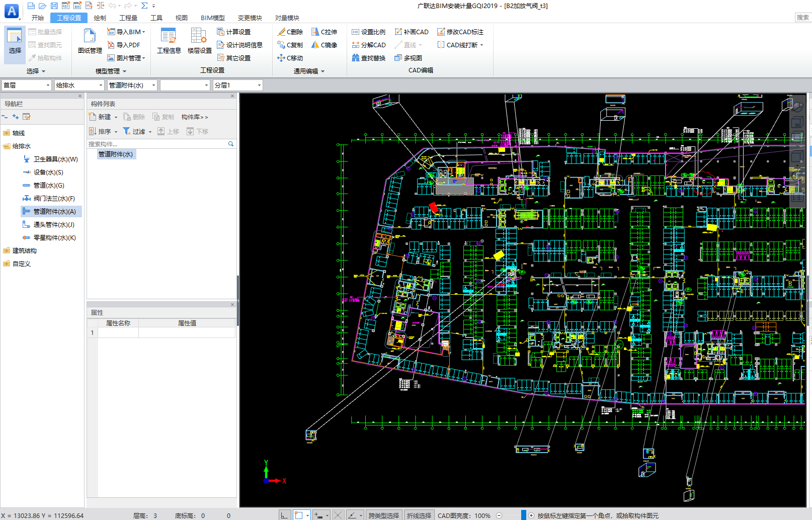Click the Sigma summary calculate icon

(144, 6)
